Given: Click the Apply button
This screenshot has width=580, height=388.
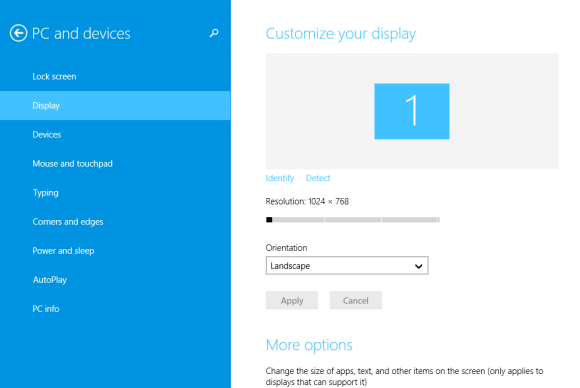Looking at the screenshot, I should 292,300.
